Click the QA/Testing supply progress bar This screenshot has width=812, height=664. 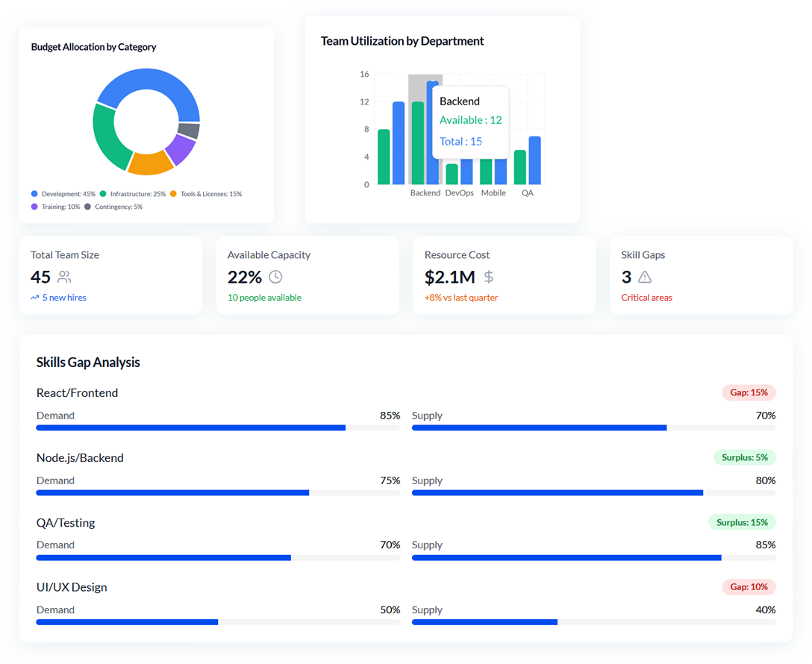[593, 558]
